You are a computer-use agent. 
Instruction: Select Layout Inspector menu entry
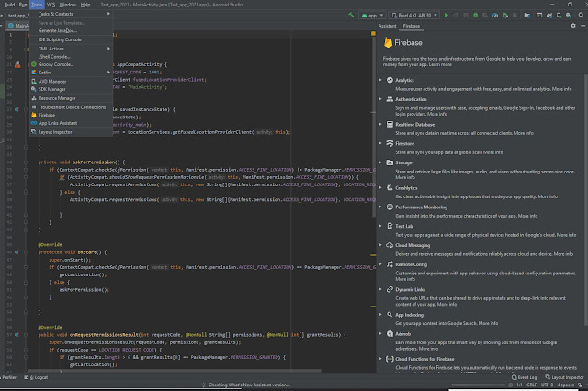[x=56, y=132]
